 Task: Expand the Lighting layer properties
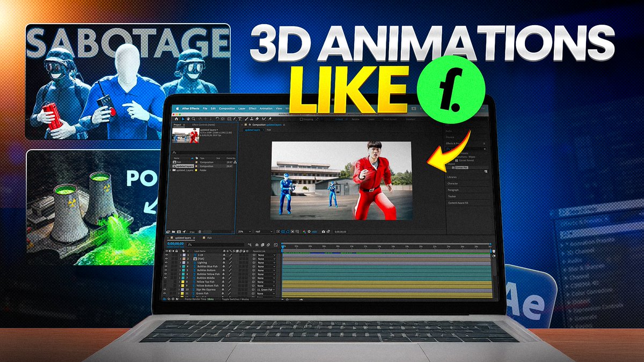[181, 263]
